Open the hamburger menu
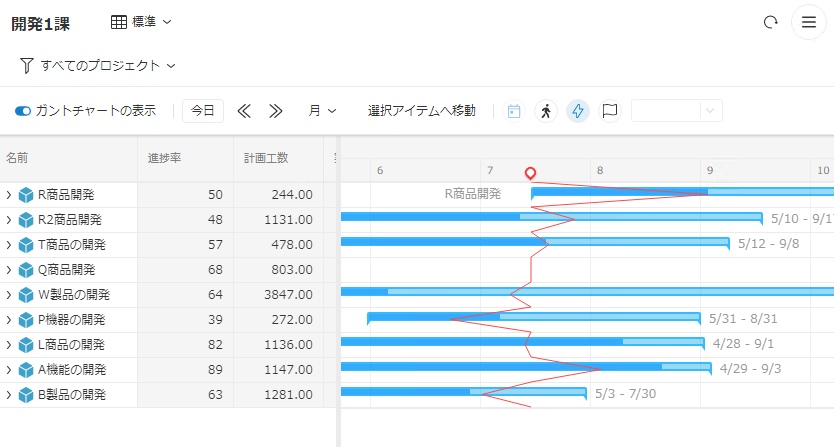 click(x=808, y=22)
